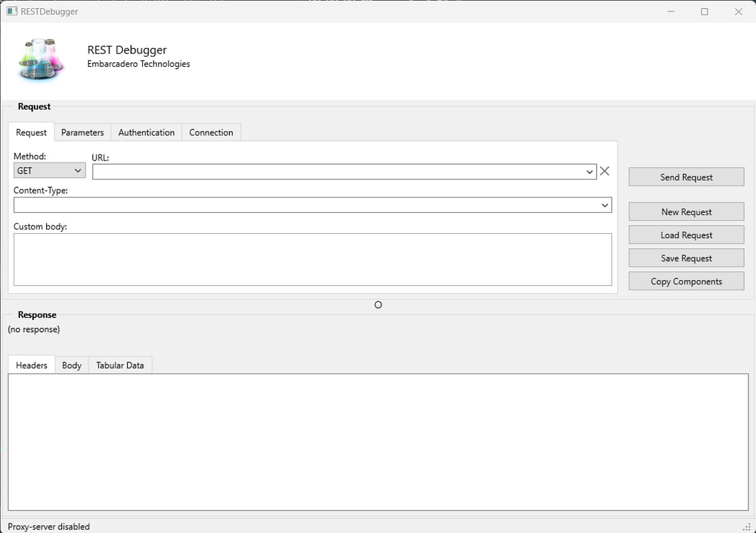Click the splitter grip between Request and Response
This screenshot has height=533, width=756.
click(378, 304)
